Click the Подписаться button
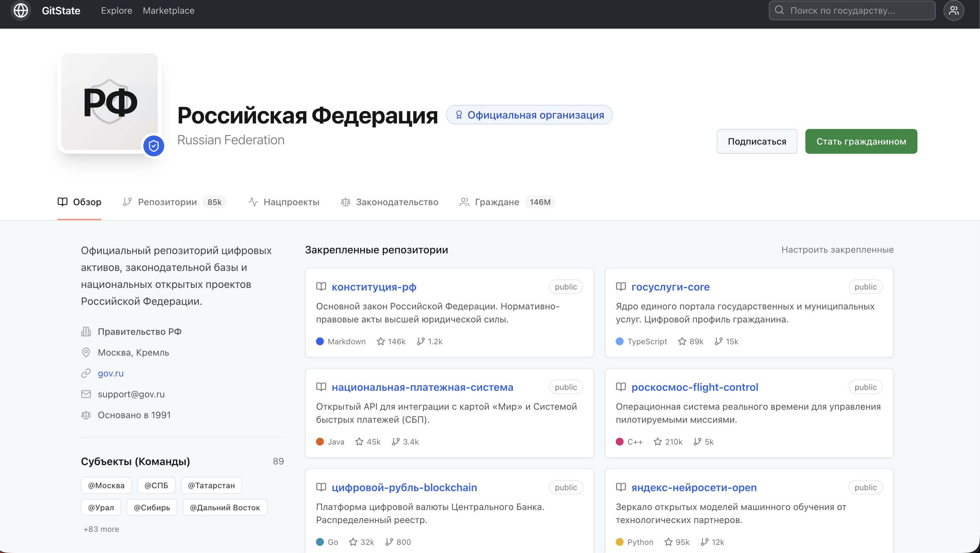Viewport: 980px width, 553px height. (x=757, y=141)
